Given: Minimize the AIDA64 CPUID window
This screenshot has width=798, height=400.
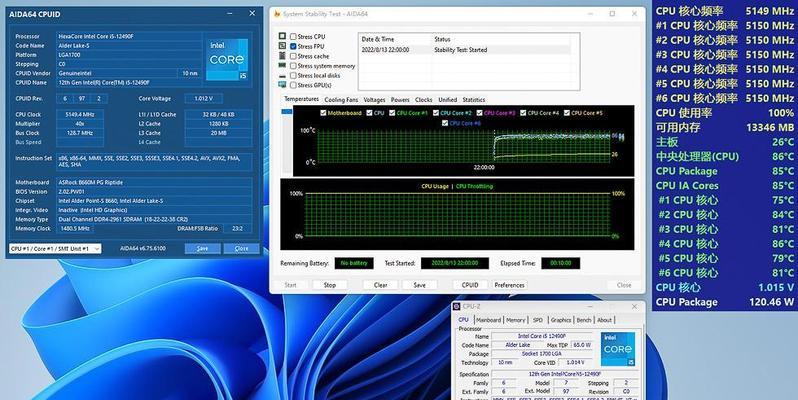Looking at the screenshot, I should coord(230,14).
